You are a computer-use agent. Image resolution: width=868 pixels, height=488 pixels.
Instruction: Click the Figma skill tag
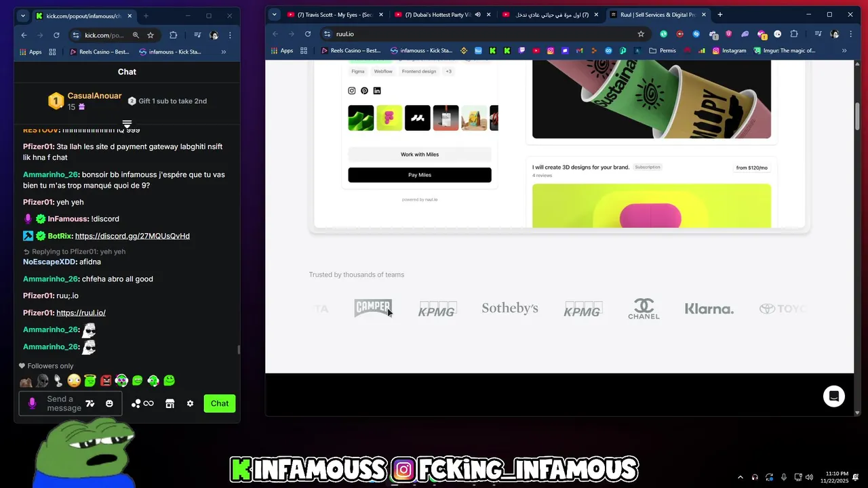(358, 71)
